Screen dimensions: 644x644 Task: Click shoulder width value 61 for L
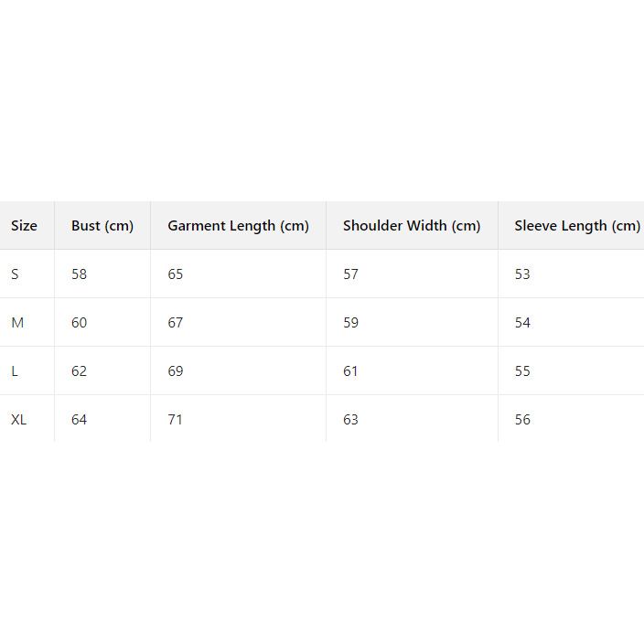tap(350, 371)
